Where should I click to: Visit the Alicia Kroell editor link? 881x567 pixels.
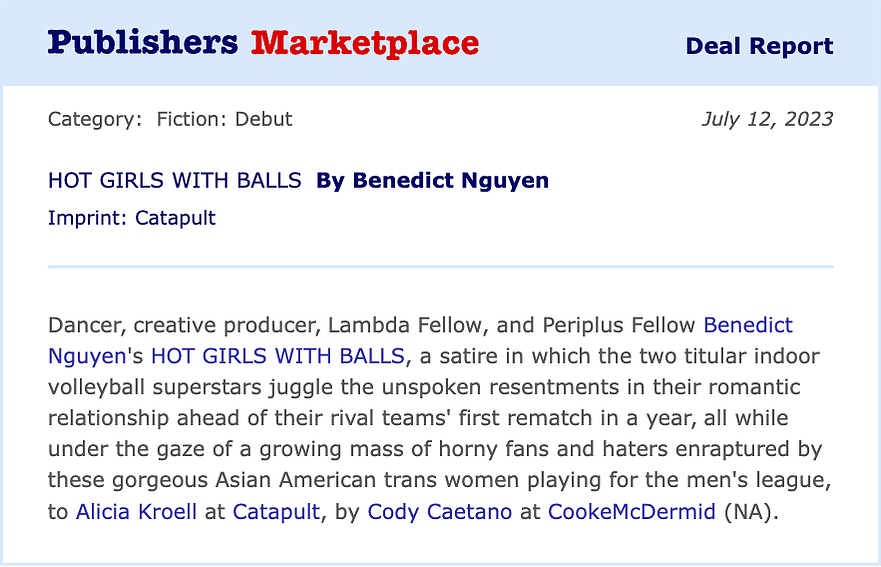[x=136, y=512]
